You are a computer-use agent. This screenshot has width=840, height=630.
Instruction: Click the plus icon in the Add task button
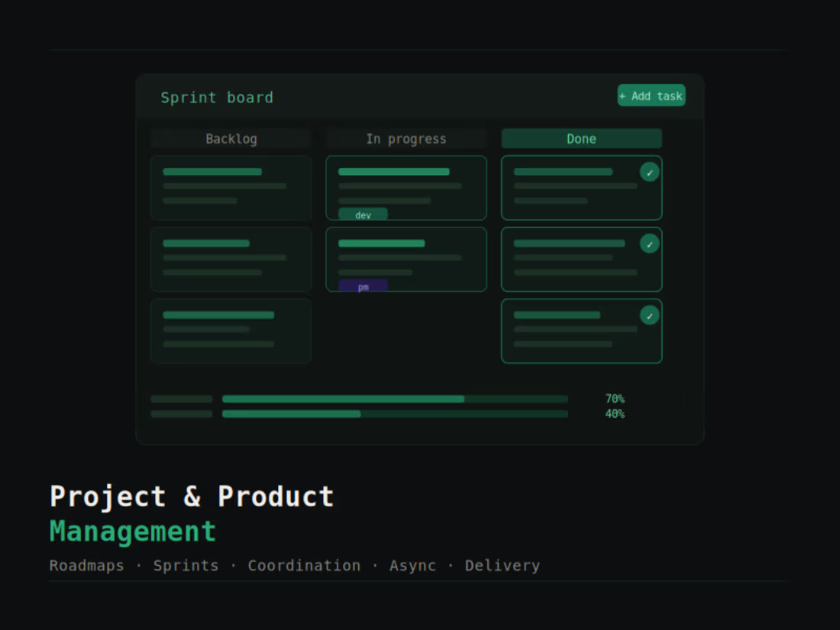623,95
